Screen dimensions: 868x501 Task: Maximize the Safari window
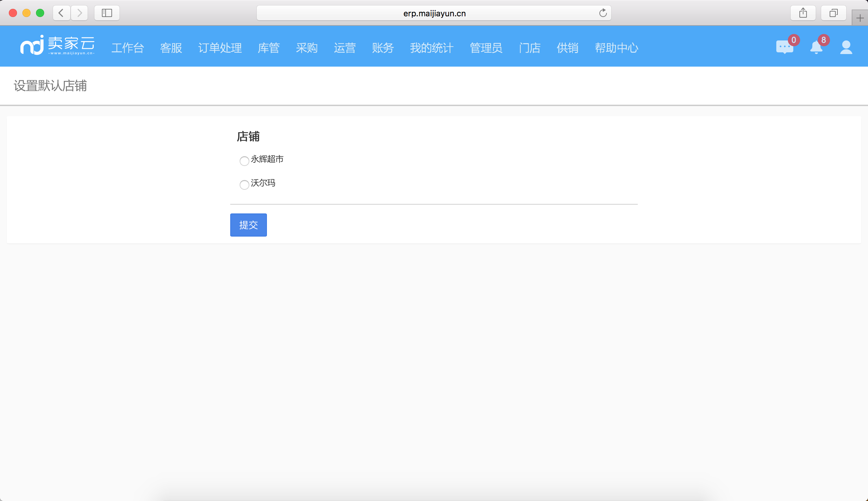pyautogui.click(x=40, y=13)
